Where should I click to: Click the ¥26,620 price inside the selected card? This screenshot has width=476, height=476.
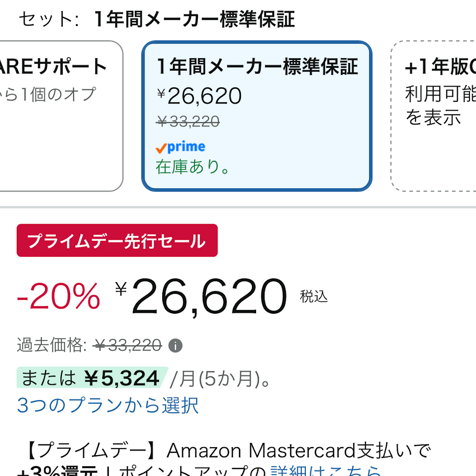199,96
